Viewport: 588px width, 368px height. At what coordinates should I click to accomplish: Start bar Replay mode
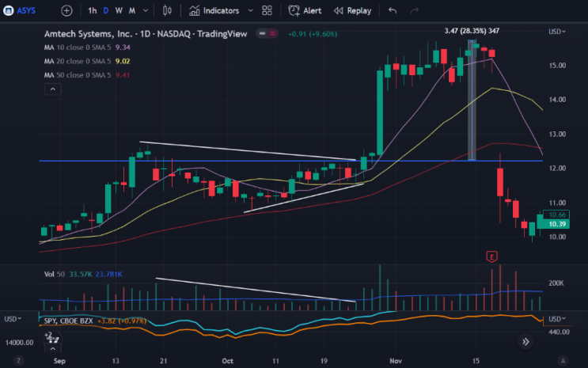tap(352, 10)
